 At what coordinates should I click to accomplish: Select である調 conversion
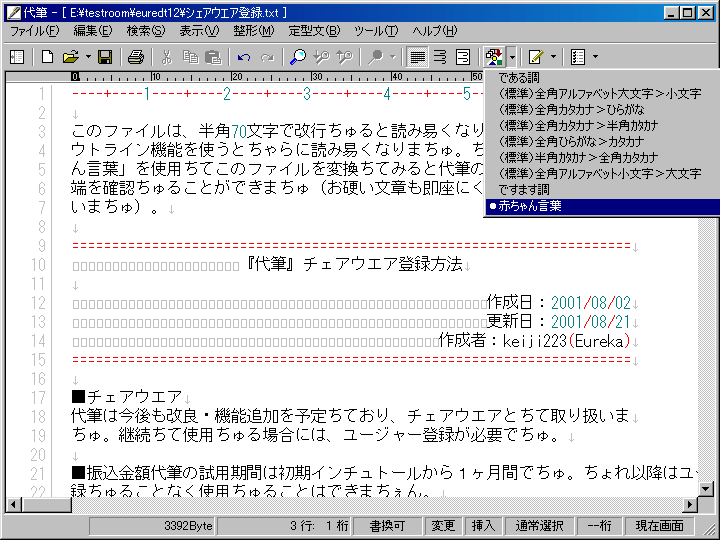point(602,78)
